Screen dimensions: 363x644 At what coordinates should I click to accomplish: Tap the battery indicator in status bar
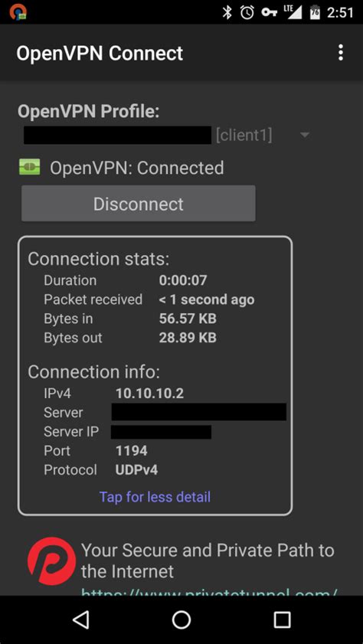[315, 12]
